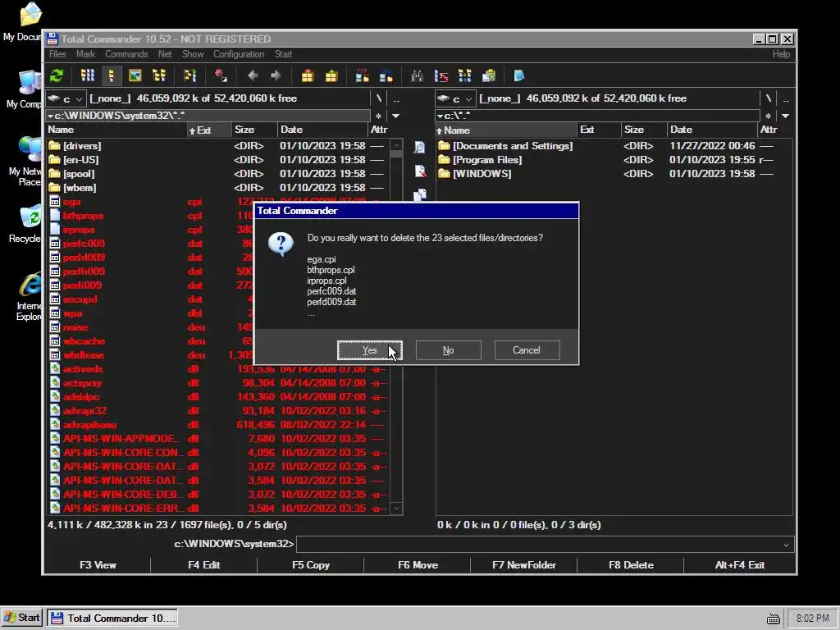Decline deletion with the No button

point(449,350)
